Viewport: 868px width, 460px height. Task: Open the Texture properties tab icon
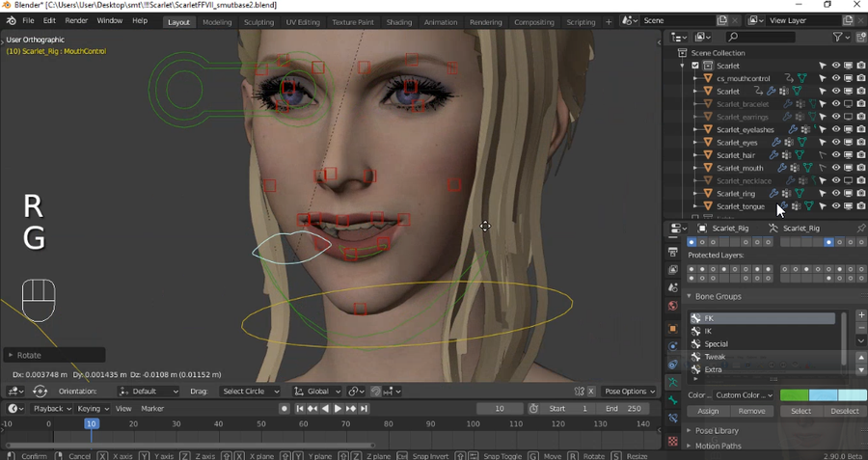(x=673, y=441)
